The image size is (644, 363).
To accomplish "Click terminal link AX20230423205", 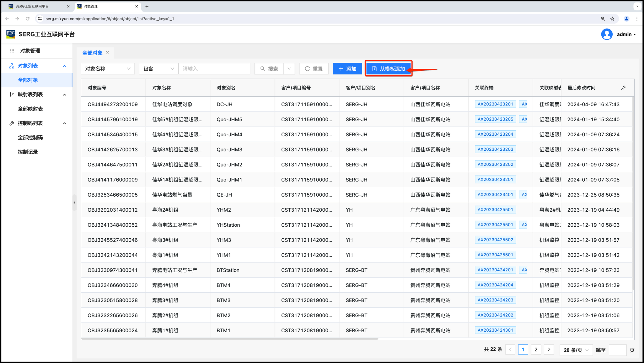I will pos(495,119).
